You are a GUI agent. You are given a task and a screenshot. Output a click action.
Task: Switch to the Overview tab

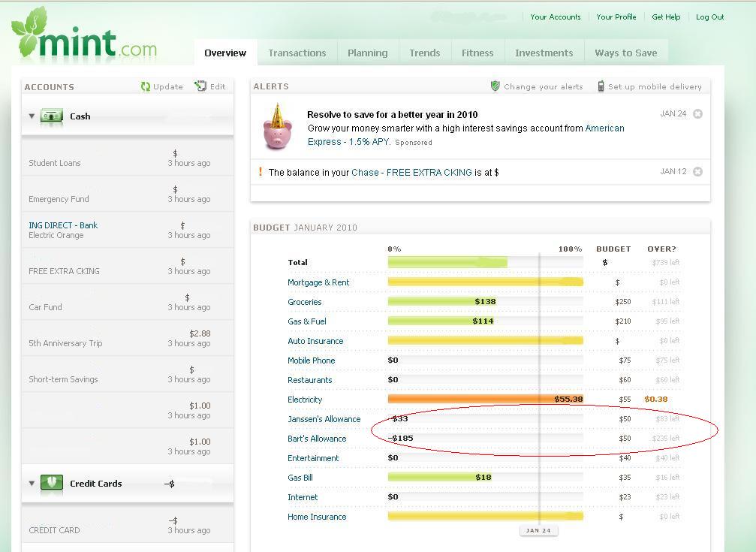pos(225,53)
